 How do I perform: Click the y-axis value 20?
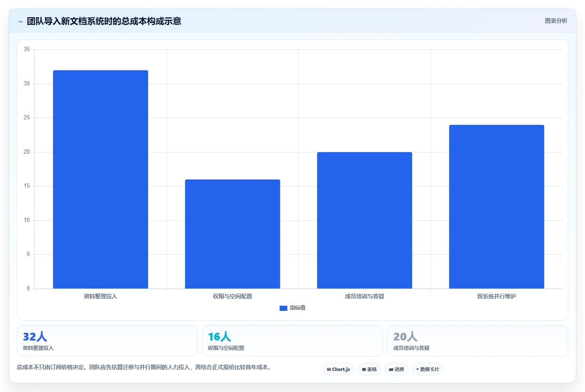click(27, 152)
